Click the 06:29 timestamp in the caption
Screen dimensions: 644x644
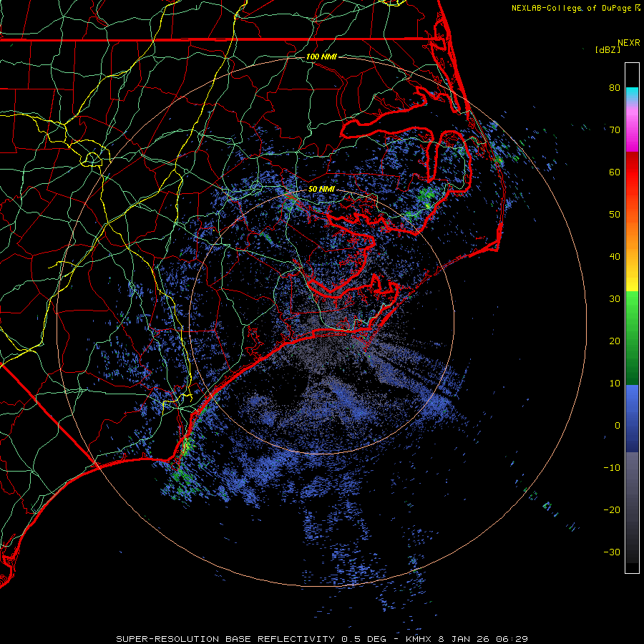(512, 639)
